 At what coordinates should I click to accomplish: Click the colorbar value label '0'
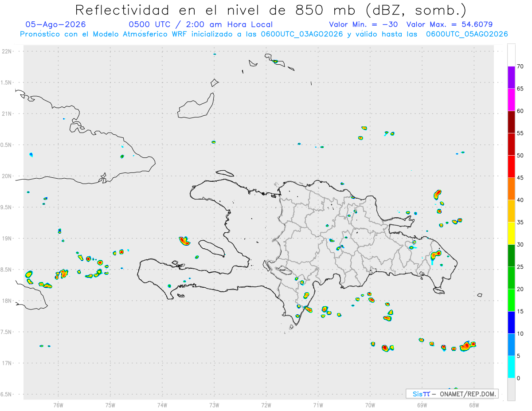pos(518,378)
